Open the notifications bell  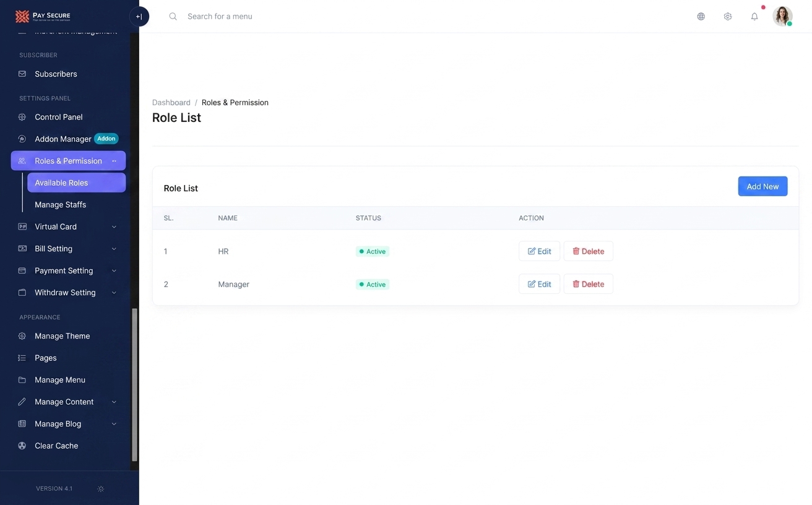754,17
